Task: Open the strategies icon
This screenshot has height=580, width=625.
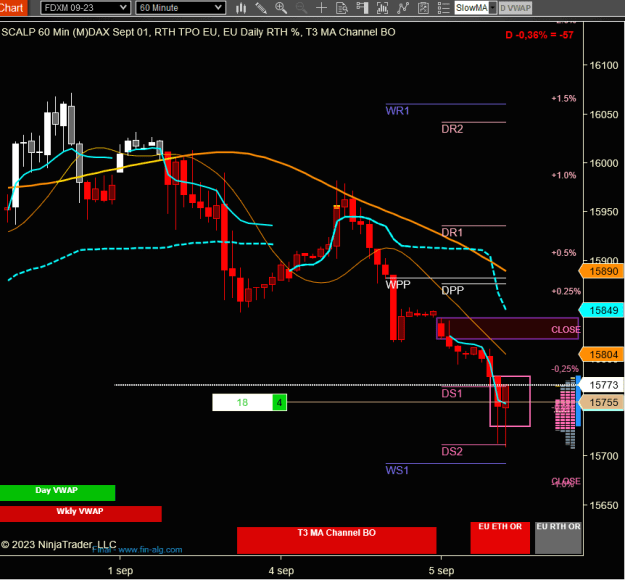Action: [423, 8]
